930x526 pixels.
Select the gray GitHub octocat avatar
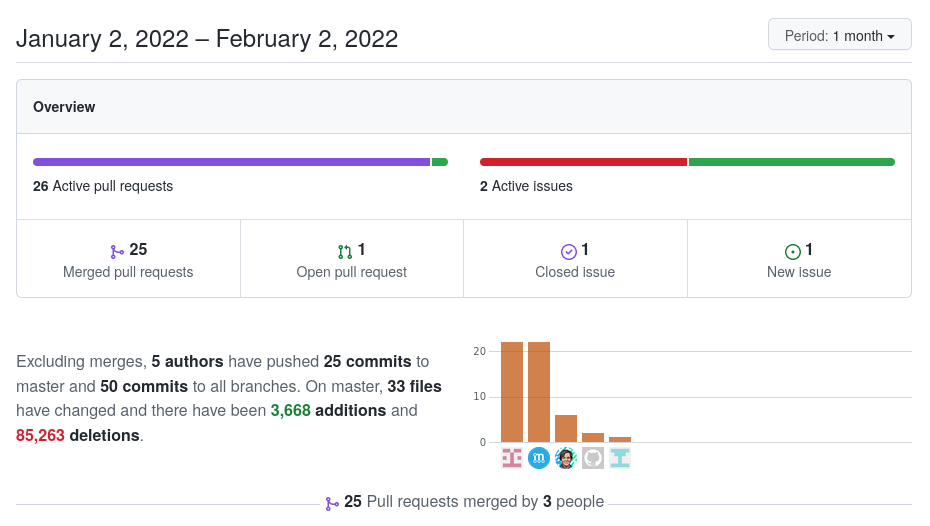tap(593, 458)
